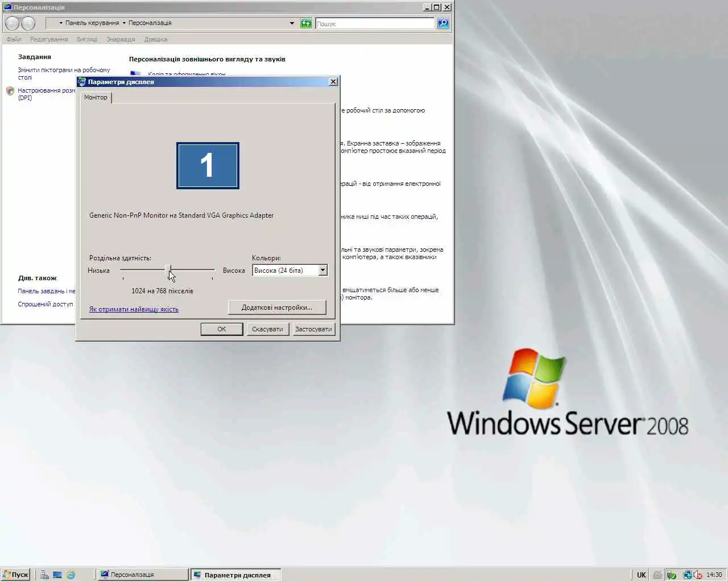Image resolution: width=728 pixels, height=582 pixels.
Task: Expand arrow before Персоналізація breadcrumb
Action: click(124, 23)
